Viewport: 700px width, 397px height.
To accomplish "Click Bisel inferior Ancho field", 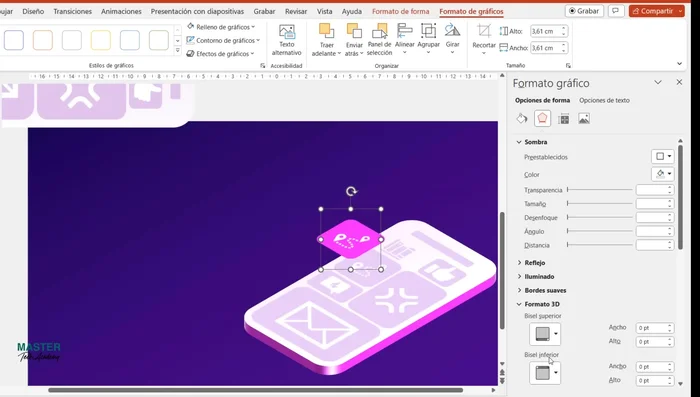I will [654, 367].
